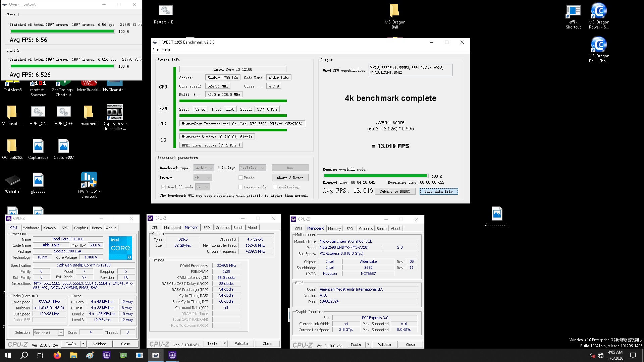This screenshot has height=362, width=644.
Task: Open the Restart_-_Bl... desktop shortcut
Action: click(165, 14)
